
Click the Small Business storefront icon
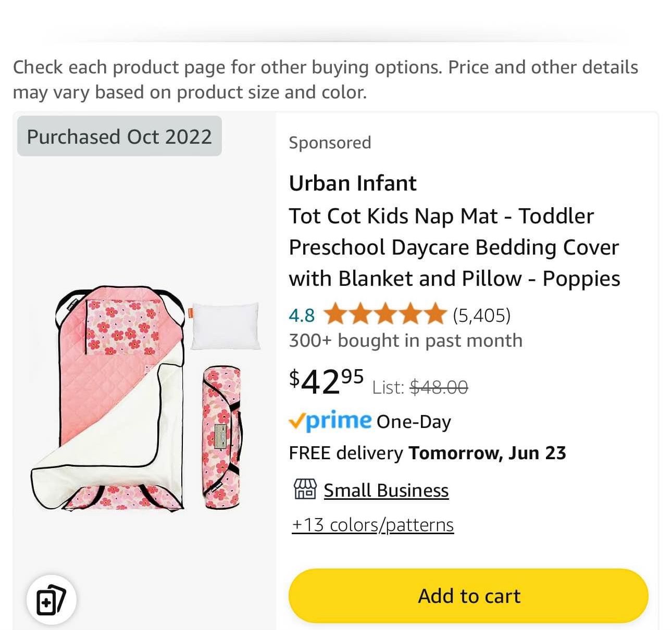tap(305, 489)
